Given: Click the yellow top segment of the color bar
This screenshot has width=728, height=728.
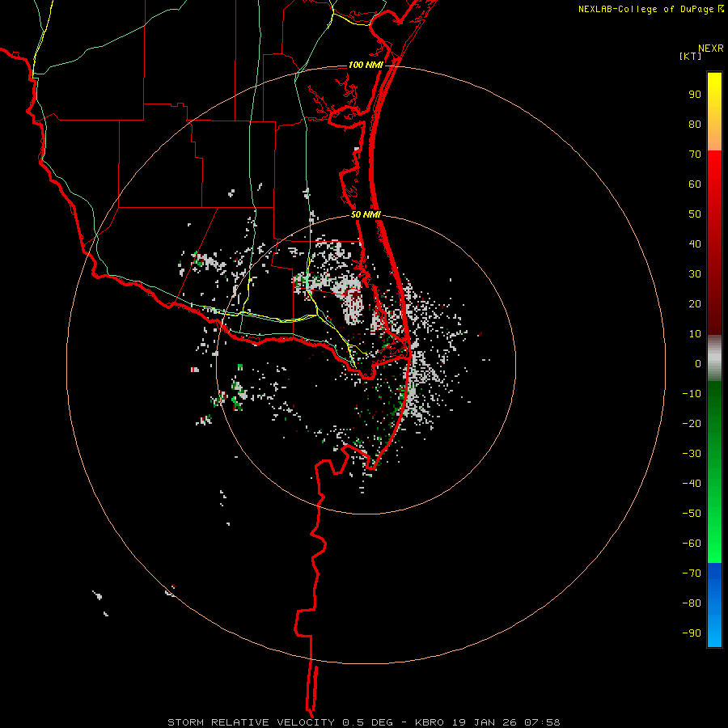Looking at the screenshot, I should [714, 112].
